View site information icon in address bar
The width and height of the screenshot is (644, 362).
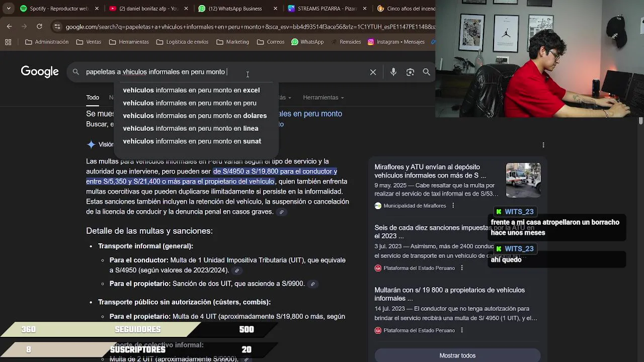point(57,27)
